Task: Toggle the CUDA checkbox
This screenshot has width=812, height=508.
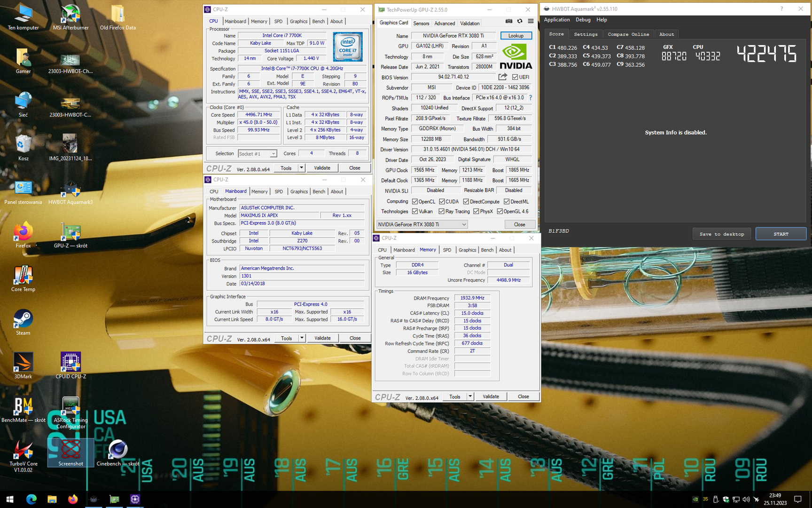Action: tap(442, 201)
